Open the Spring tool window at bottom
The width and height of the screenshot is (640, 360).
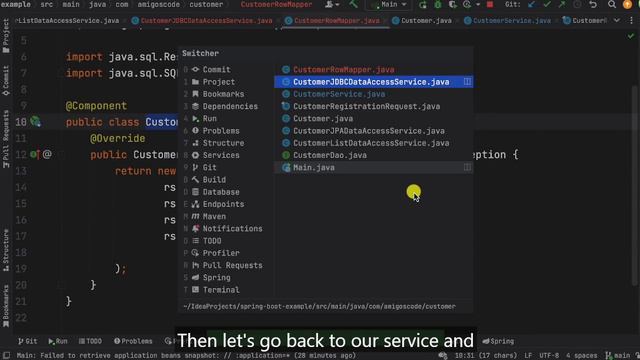tap(498, 341)
